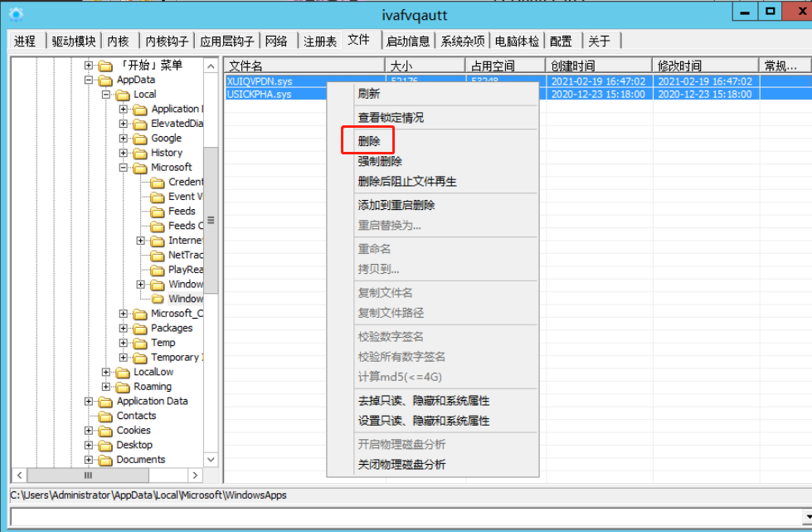812x532 pixels.
Task: Click the app icon in title bar
Action: point(16,14)
